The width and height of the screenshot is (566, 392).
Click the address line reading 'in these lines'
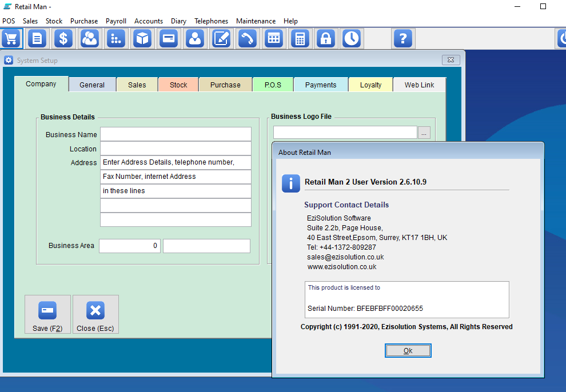pos(176,191)
